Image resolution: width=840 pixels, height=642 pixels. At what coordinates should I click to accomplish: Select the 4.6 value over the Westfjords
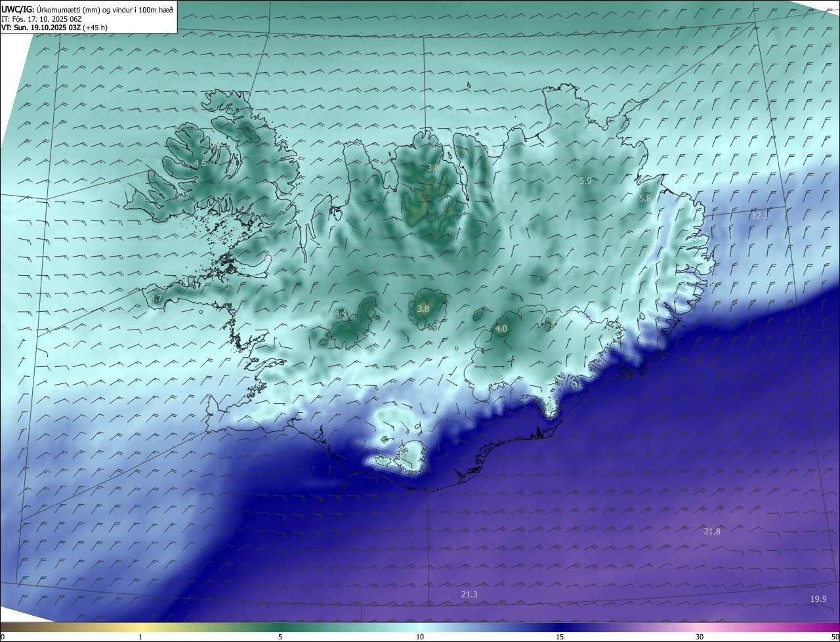200,163
